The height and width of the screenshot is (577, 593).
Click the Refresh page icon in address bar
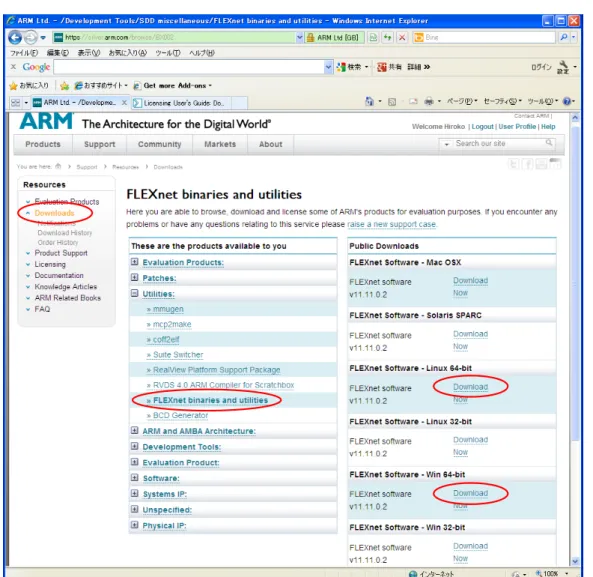(x=387, y=37)
